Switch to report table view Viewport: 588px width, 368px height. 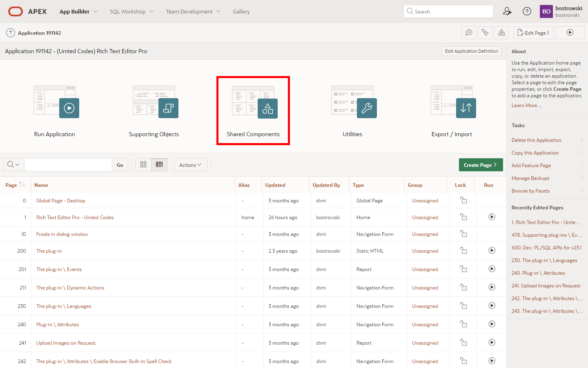[x=159, y=165]
